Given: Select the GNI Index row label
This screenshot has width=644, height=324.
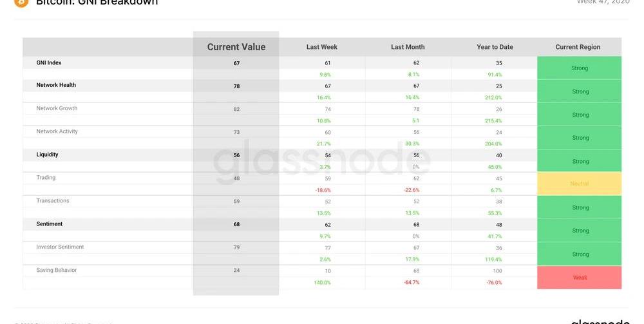Looking at the screenshot, I should (49, 63).
